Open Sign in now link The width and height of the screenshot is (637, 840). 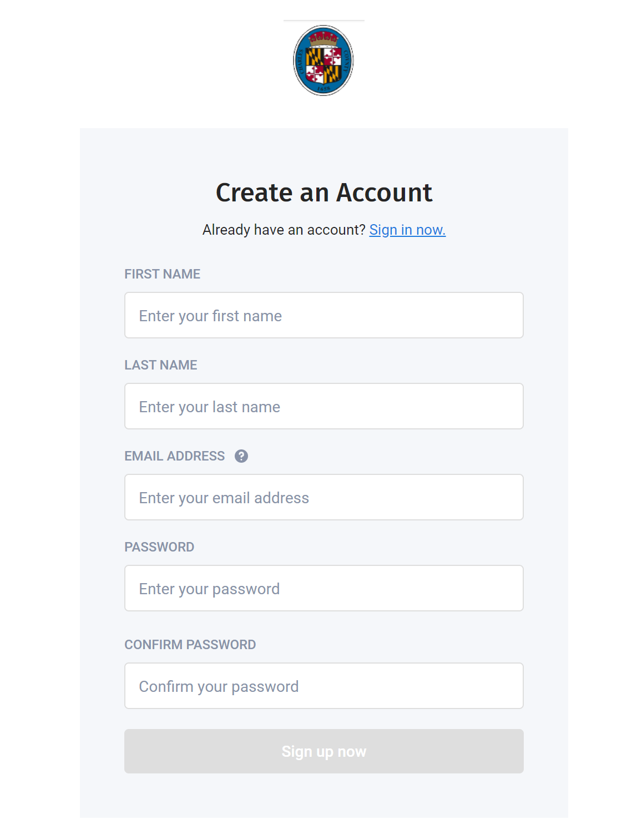(x=407, y=230)
